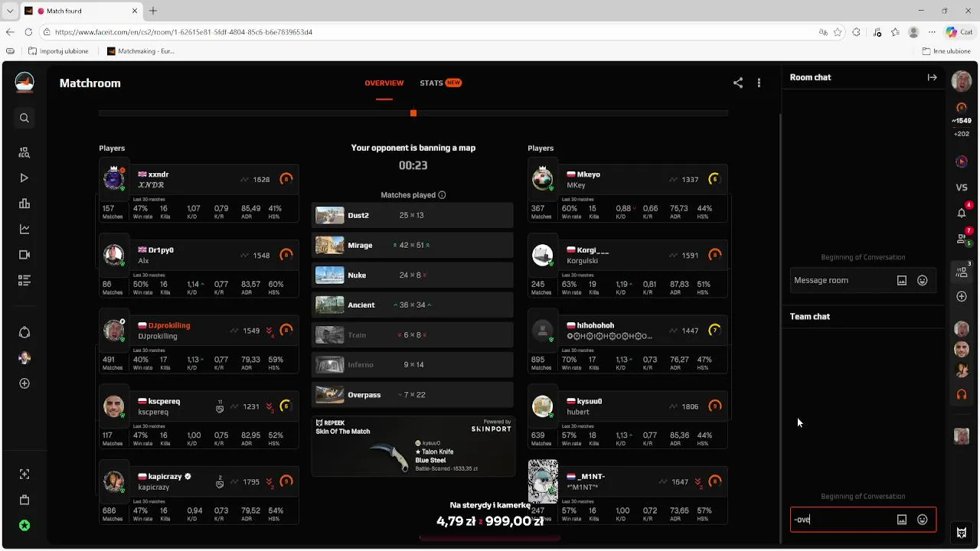Select the Dust2 map row
The image size is (980, 551).
pos(412,215)
